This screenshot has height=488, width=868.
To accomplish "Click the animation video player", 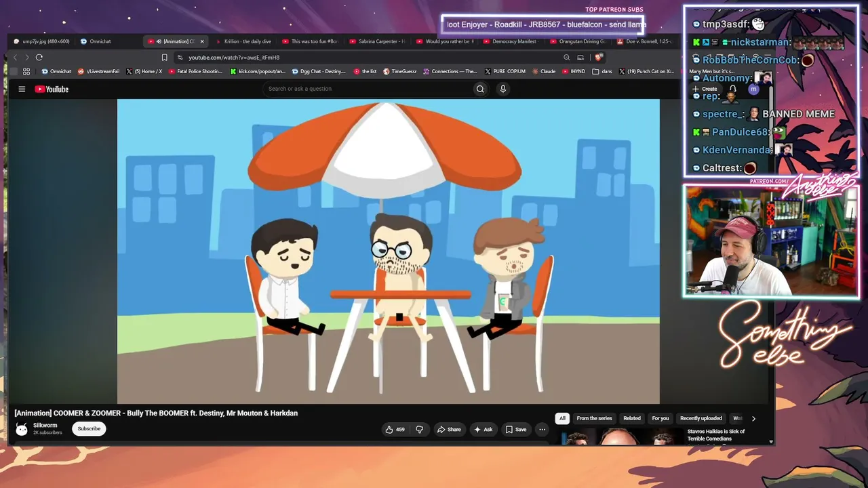I will click(x=388, y=251).
